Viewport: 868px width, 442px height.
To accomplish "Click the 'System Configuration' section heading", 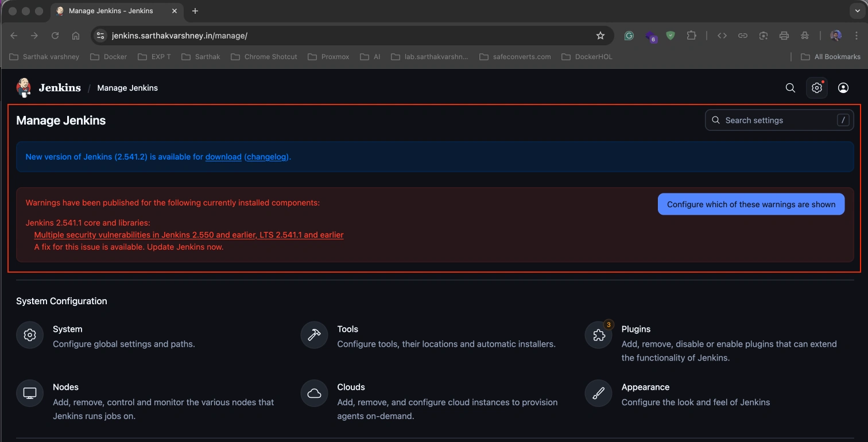I will tap(61, 301).
